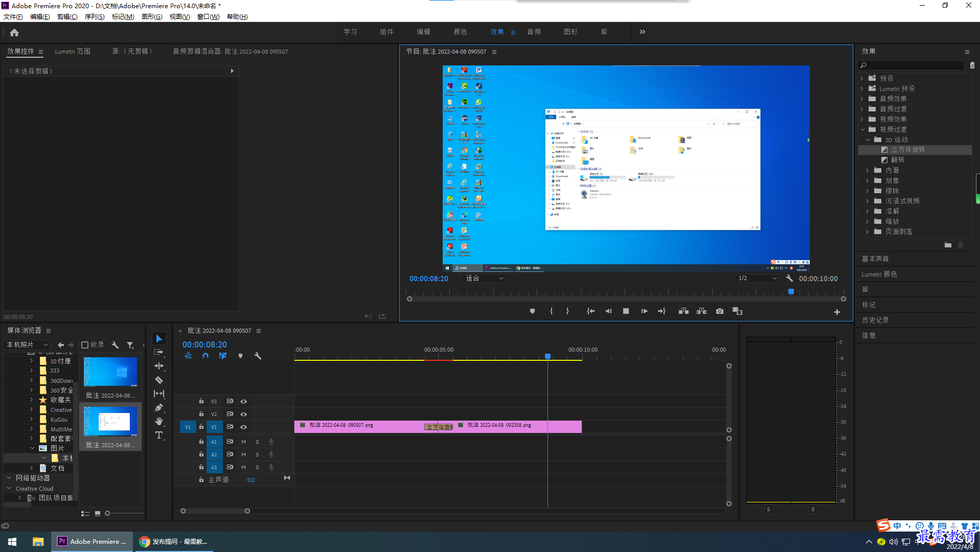Open the 1/2 playback resolution dropdown

(757, 279)
